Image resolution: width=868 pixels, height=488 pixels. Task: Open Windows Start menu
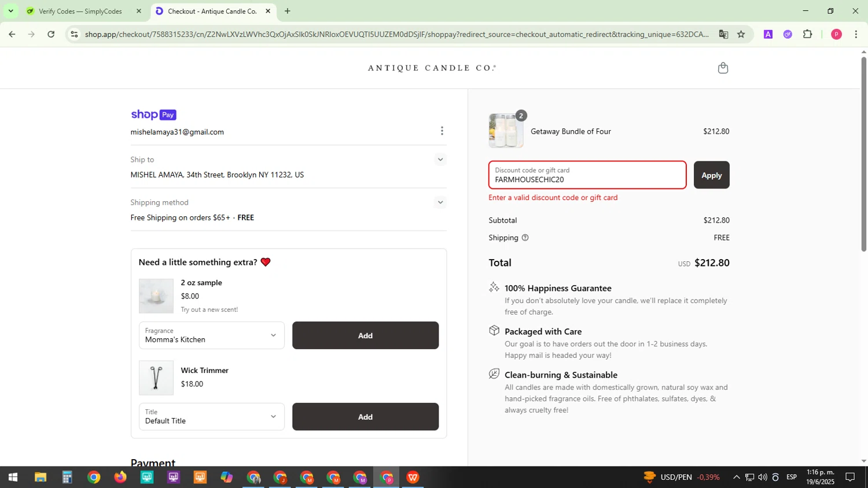point(13,478)
